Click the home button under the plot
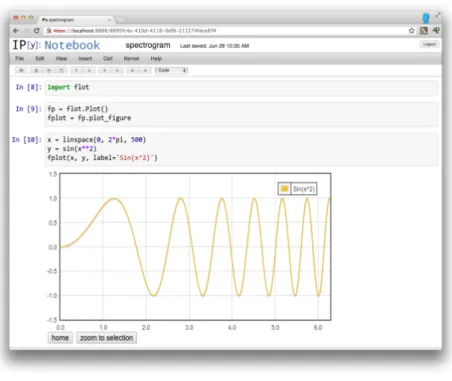The image size is (452, 381). click(x=60, y=338)
